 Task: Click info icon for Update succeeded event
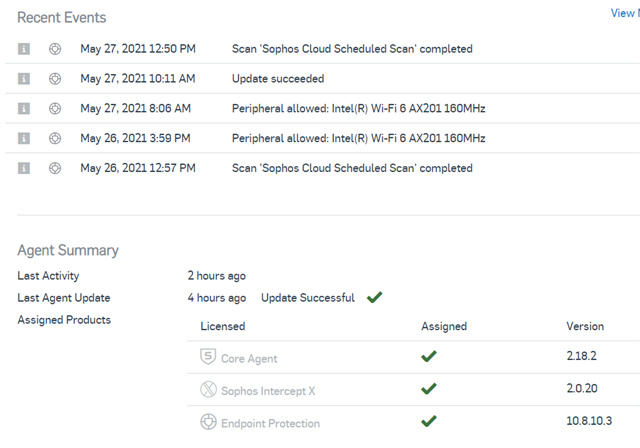click(24, 79)
